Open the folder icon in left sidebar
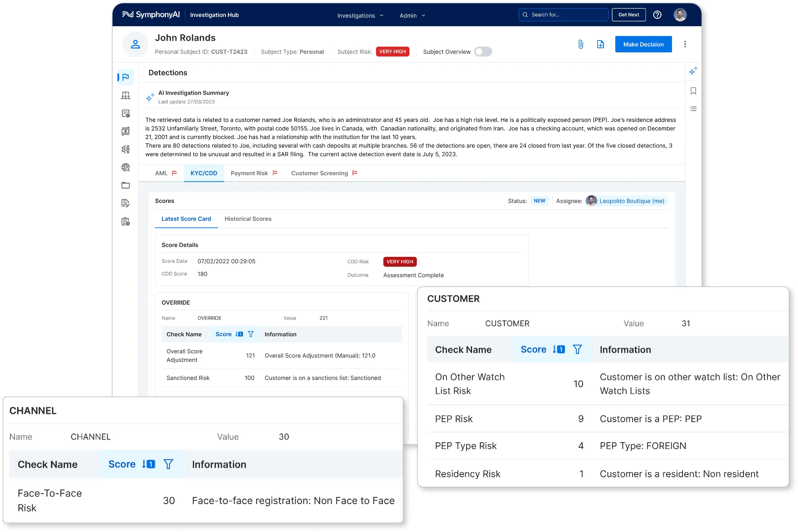 coord(126,185)
